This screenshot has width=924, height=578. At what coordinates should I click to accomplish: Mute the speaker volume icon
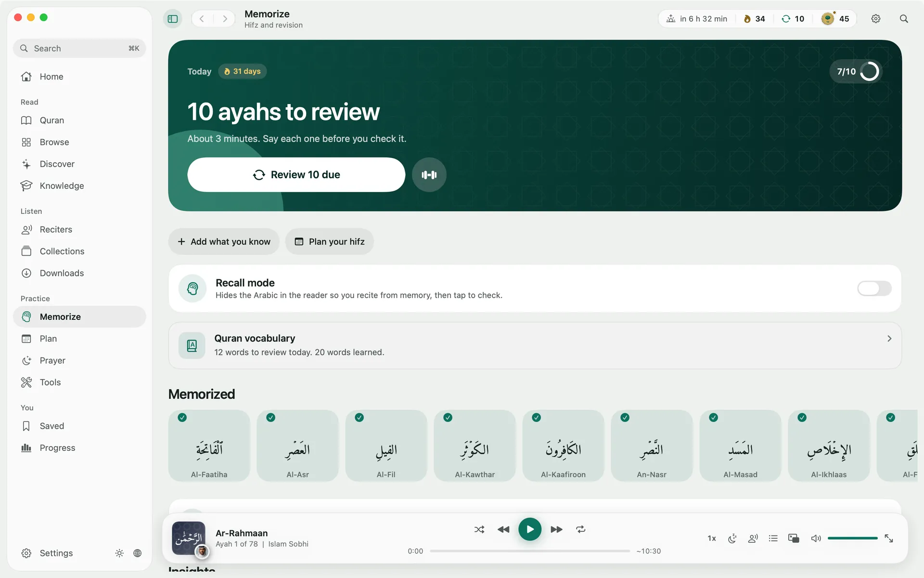pyautogui.click(x=816, y=539)
